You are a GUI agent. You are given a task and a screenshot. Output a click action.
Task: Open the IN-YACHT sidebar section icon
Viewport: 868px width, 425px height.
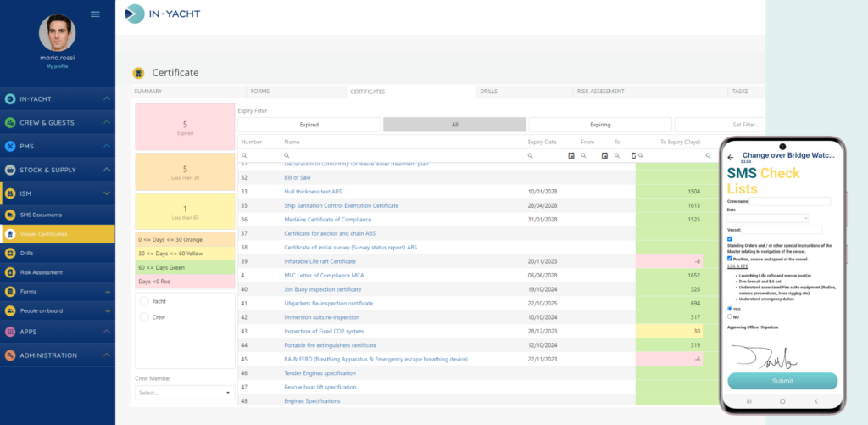click(10, 98)
